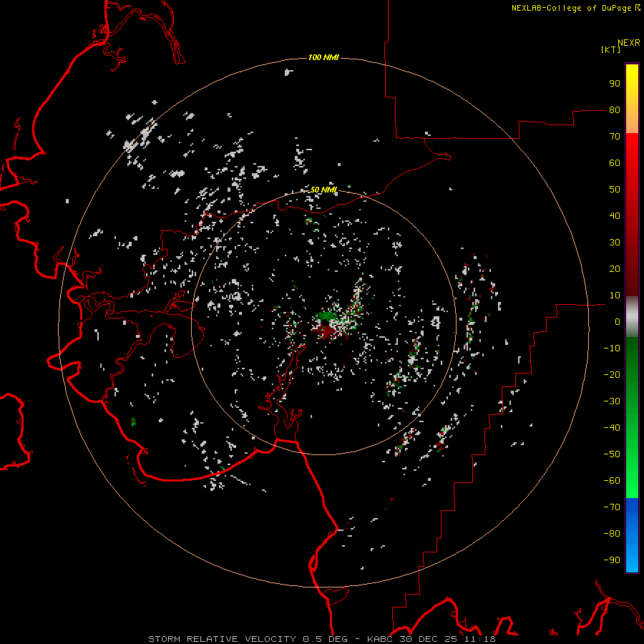
Task: Click the 60 value on the velocity scale
Action: tap(615, 163)
